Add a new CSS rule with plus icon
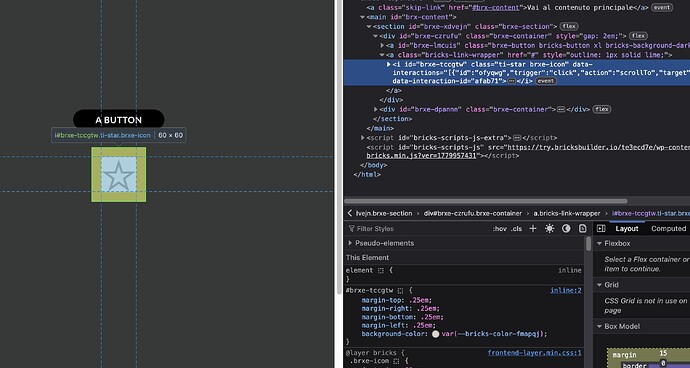This screenshot has height=368, width=690. pyautogui.click(x=533, y=228)
